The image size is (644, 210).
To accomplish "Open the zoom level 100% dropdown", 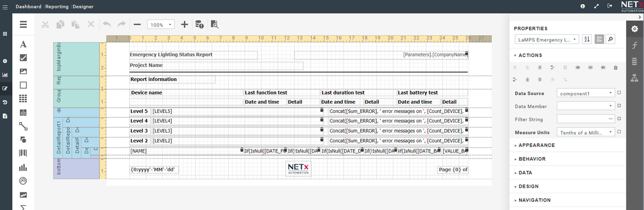I will [x=161, y=25].
